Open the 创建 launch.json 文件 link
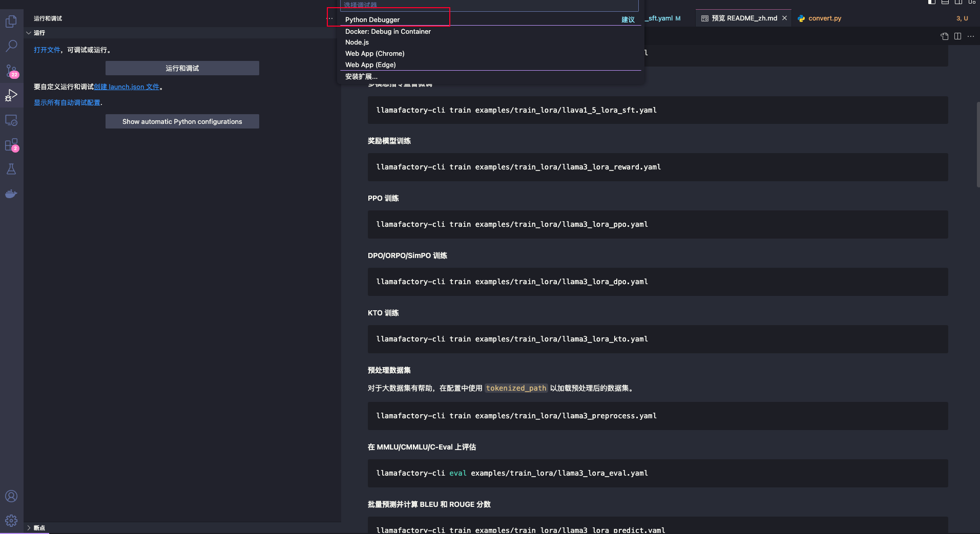The image size is (980, 534). 127,87
